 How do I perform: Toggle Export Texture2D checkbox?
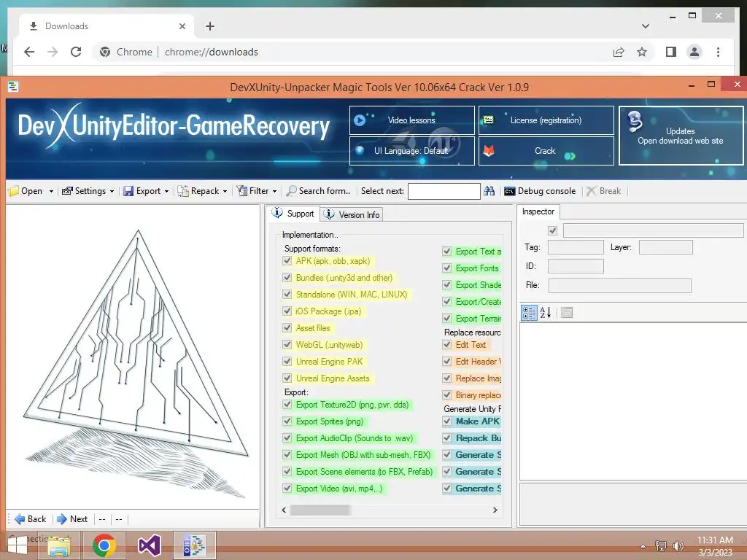pyautogui.click(x=287, y=405)
